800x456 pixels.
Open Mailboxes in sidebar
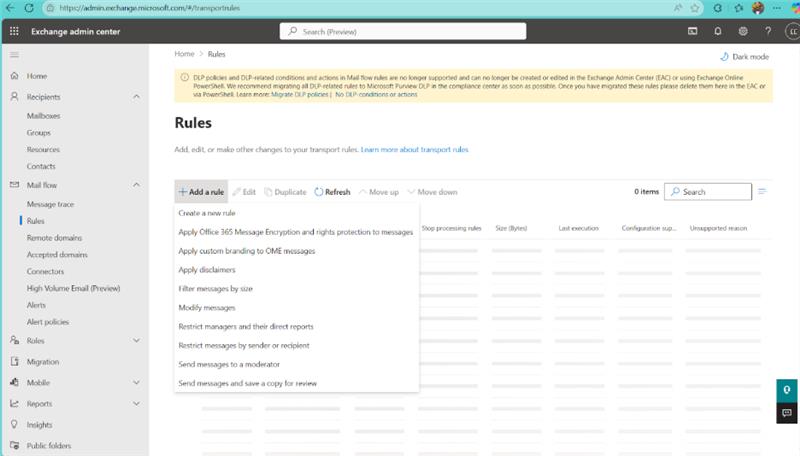click(x=43, y=116)
